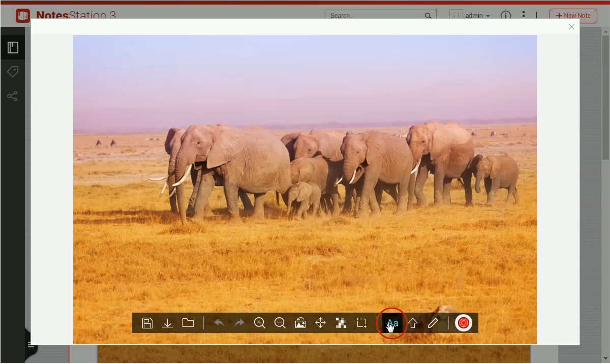610x364 pixels.
Task: Select the Aa text tool
Action: (x=392, y=323)
